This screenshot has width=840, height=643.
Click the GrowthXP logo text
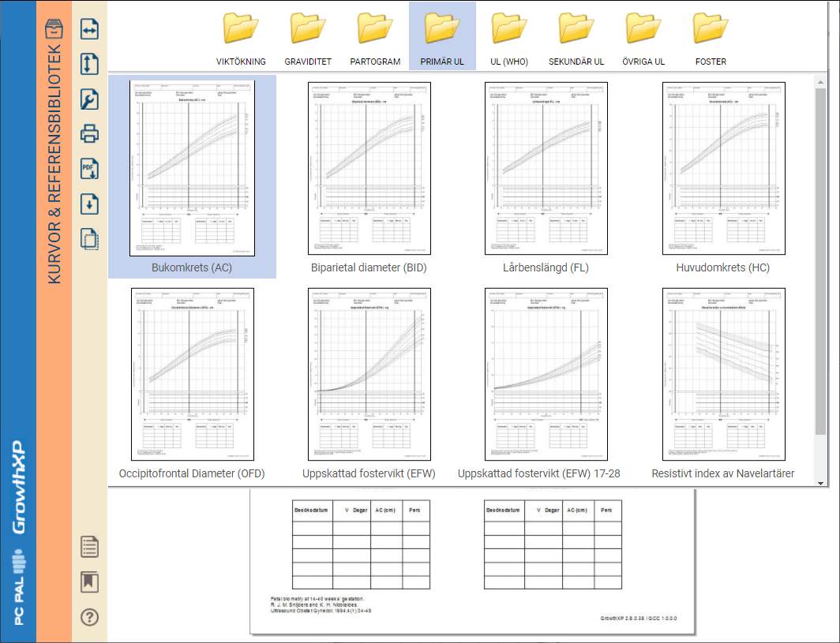[x=19, y=487]
